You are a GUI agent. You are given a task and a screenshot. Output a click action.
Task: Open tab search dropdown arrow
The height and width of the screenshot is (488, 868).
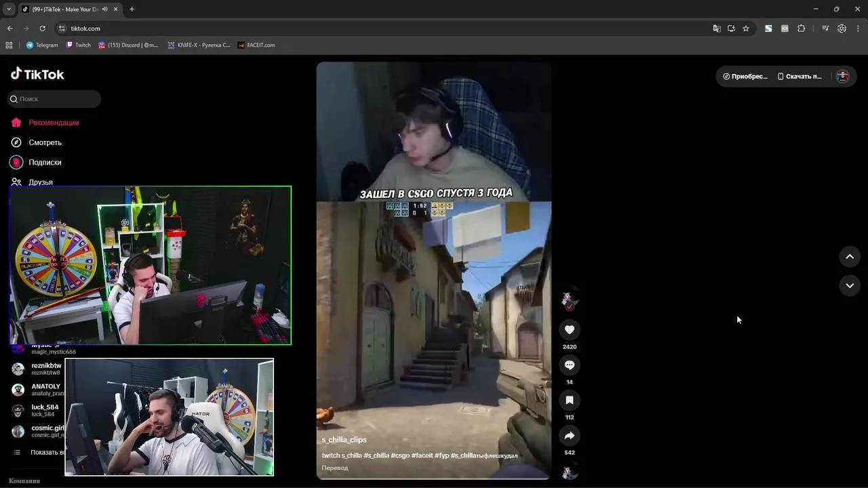click(9, 9)
